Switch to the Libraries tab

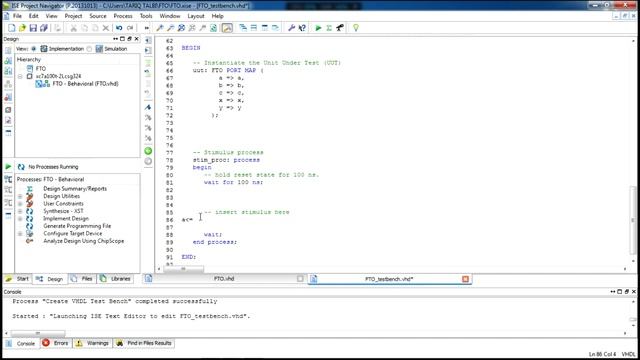[x=116, y=279]
